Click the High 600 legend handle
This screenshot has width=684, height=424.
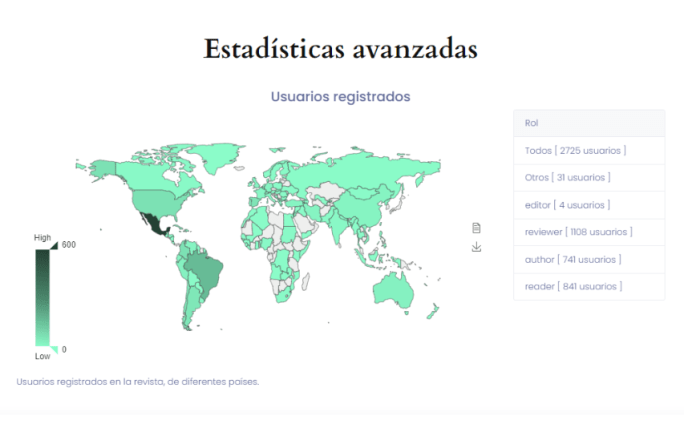coord(54,244)
